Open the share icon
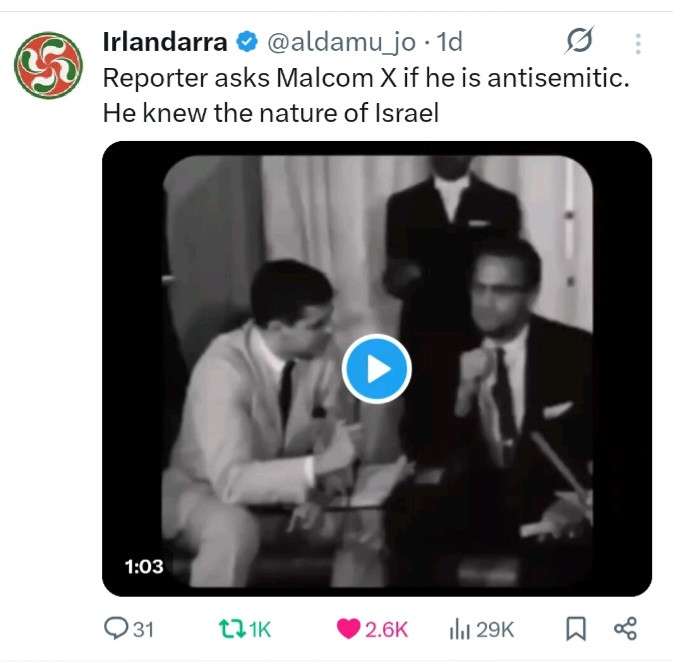Viewport: 673px width, 663px height. (625, 629)
